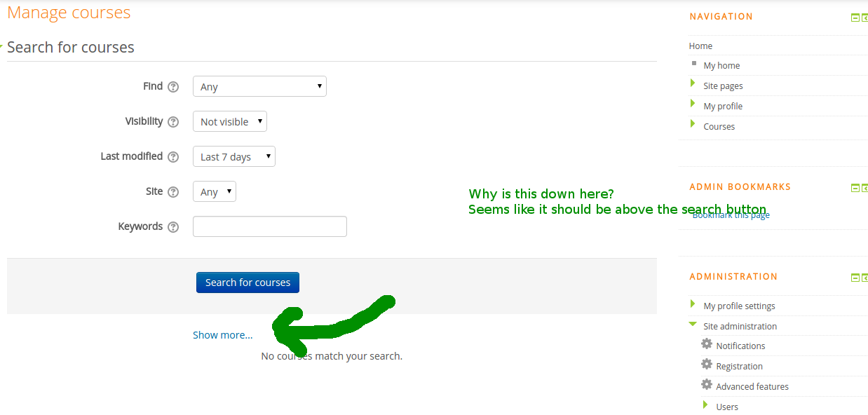Open My home link in Navigation
Screen dimensions: 868x415
(721, 65)
